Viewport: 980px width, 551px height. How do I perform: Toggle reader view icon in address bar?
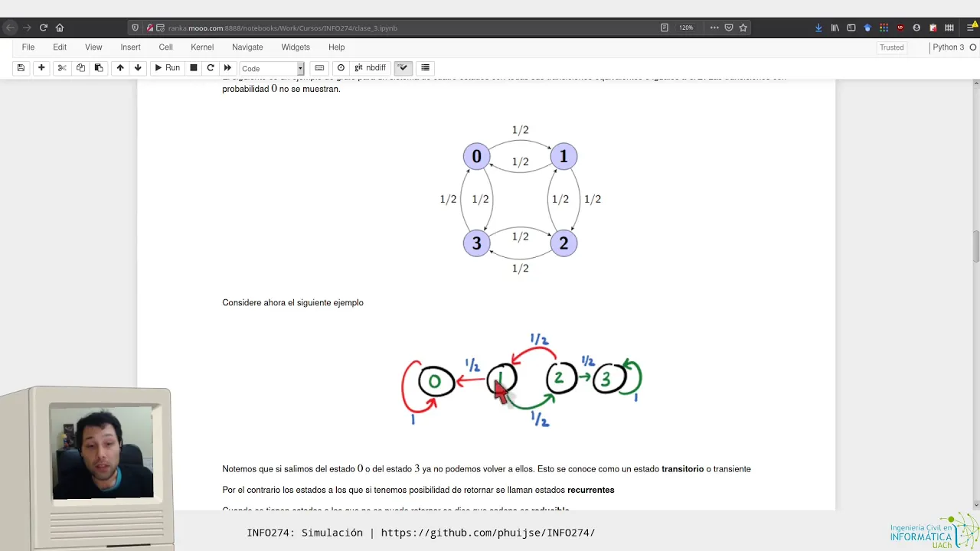point(665,28)
